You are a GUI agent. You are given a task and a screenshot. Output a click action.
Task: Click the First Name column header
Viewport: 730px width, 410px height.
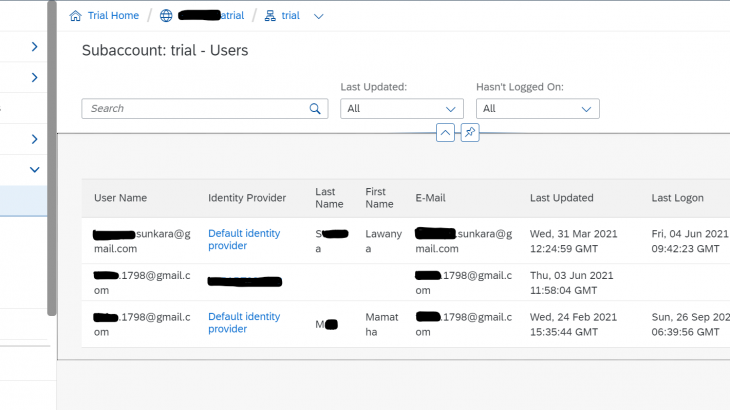point(379,198)
